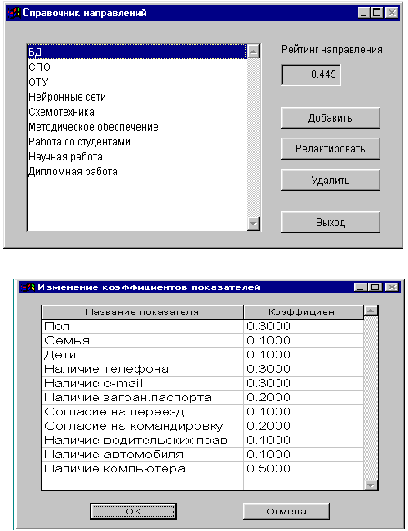The image size is (408, 531).
Task: Click the Удалить button
Action: click(x=330, y=180)
